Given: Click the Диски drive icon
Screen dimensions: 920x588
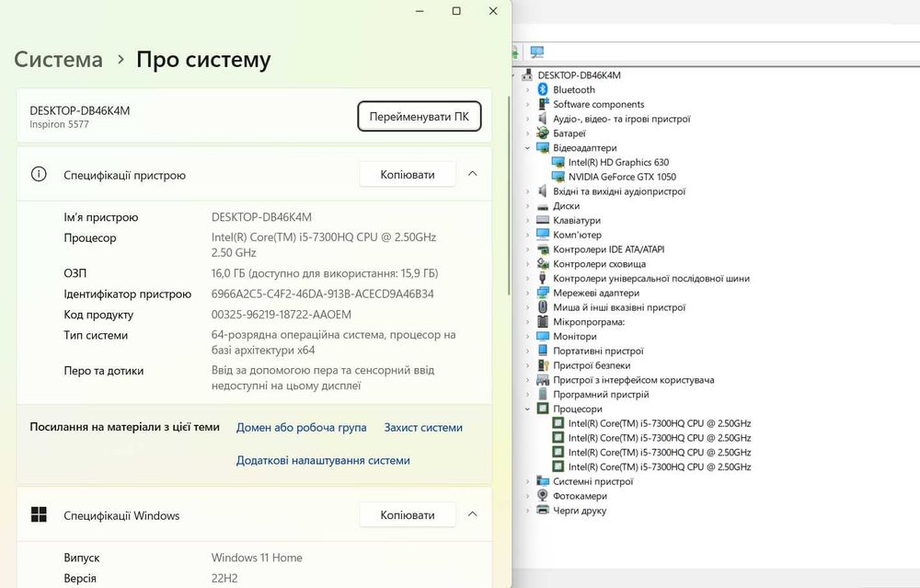Looking at the screenshot, I should [543, 206].
